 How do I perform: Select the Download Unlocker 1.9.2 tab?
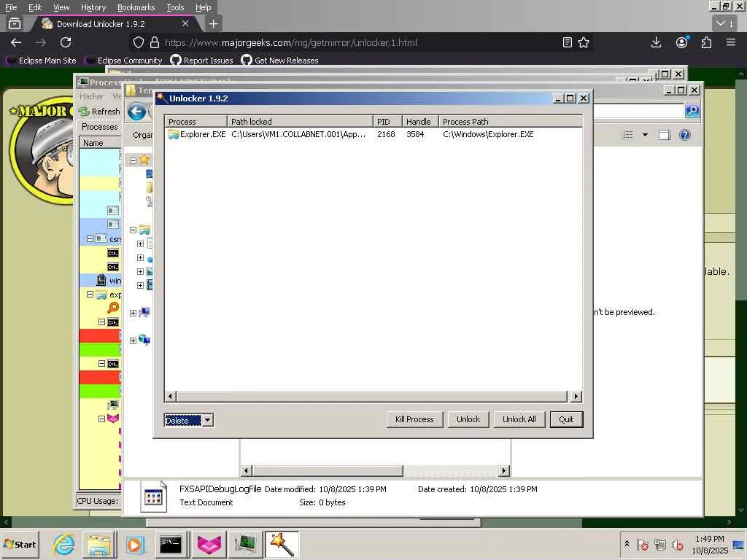(115, 24)
